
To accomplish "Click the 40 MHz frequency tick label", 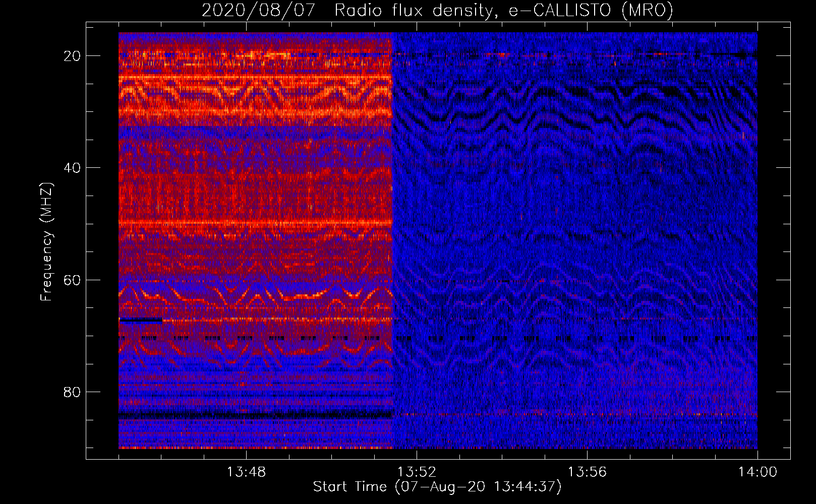I will click(72, 168).
